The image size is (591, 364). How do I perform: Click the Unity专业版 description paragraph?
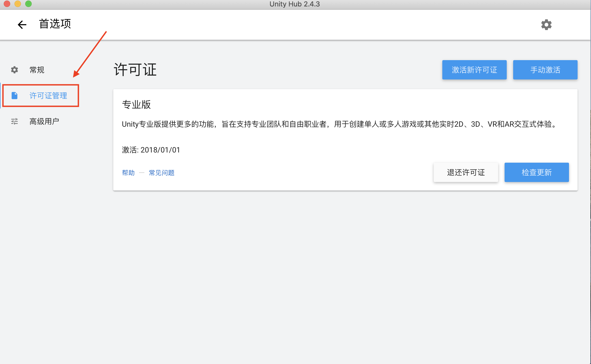point(340,124)
